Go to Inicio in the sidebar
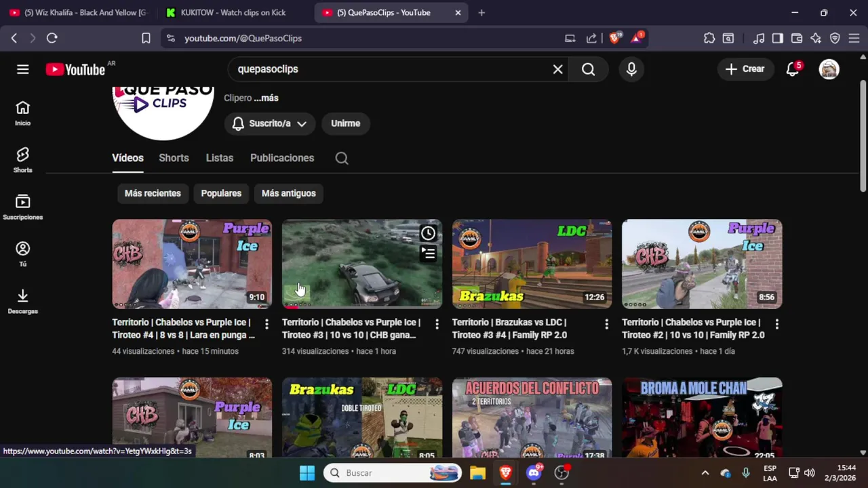 pyautogui.click(x=23, y=113)
